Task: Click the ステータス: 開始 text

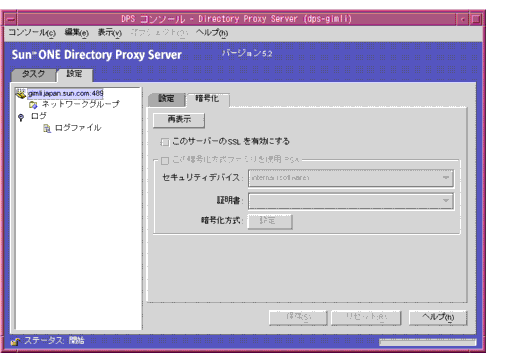Action: pos(54,341)
